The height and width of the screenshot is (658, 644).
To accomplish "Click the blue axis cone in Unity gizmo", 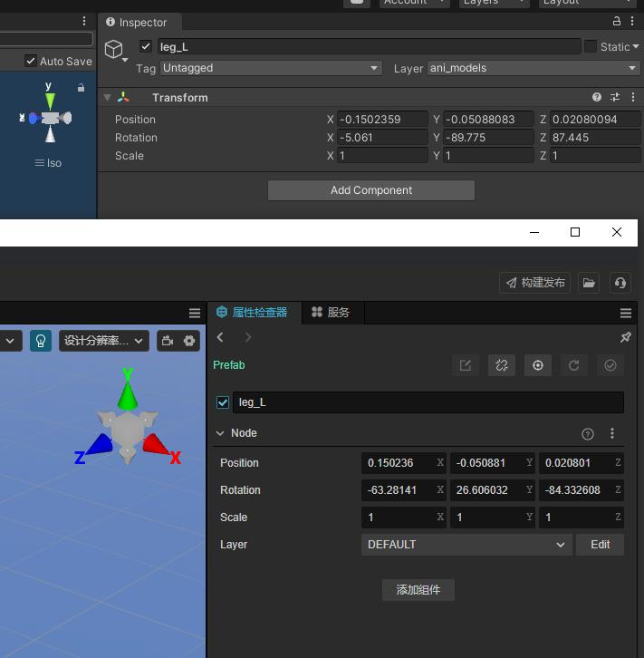I will pyautogui.click(x=34, y=119).
